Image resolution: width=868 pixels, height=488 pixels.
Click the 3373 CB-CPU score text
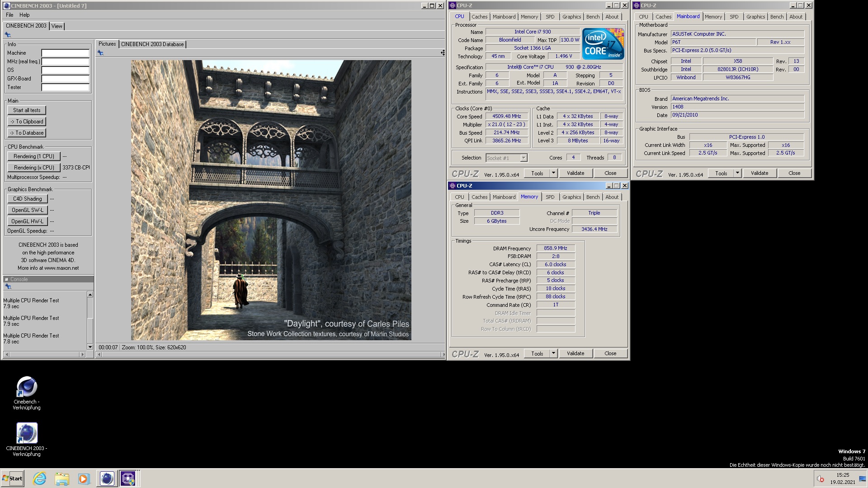[76, 168]
